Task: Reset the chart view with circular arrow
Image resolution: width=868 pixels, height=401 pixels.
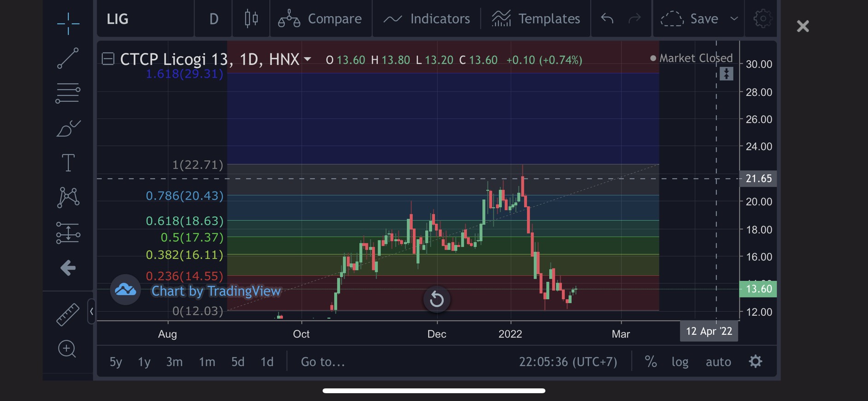Action: pos(437,300)
